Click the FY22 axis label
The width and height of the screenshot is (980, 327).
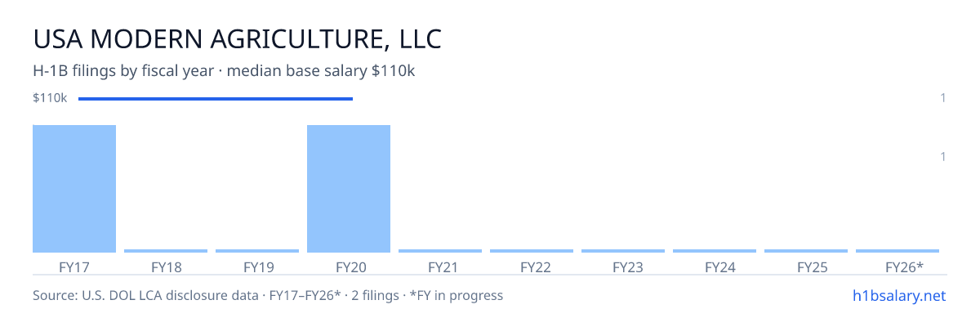tap(532, 267)
